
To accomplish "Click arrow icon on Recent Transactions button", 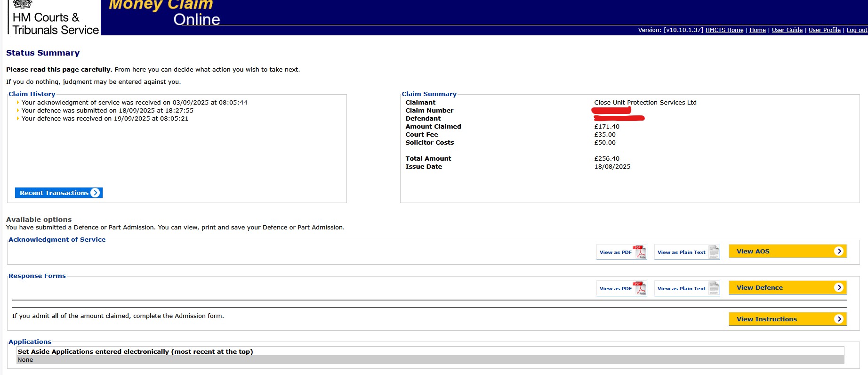I will click(95, 193).
